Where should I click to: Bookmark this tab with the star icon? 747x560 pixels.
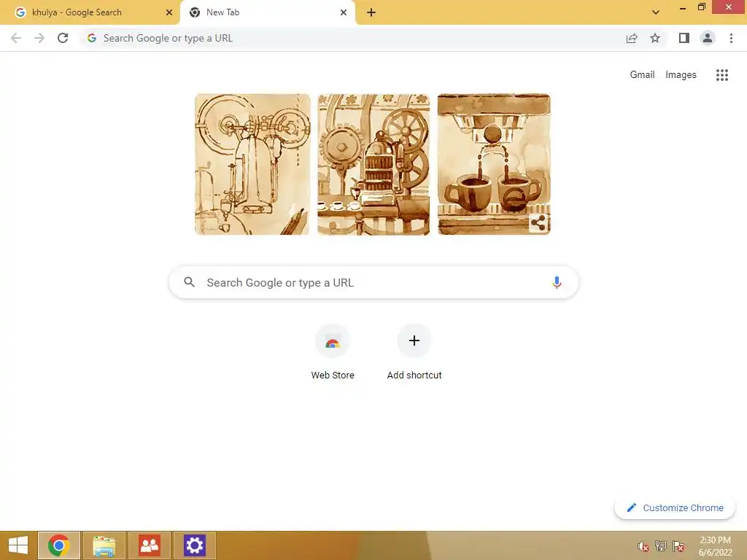coord(655,38)
